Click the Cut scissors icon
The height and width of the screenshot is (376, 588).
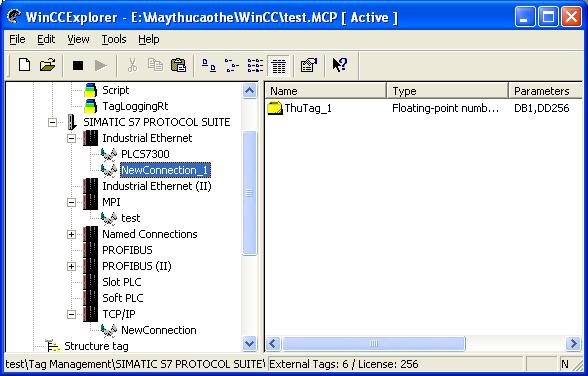click(132, 65)
